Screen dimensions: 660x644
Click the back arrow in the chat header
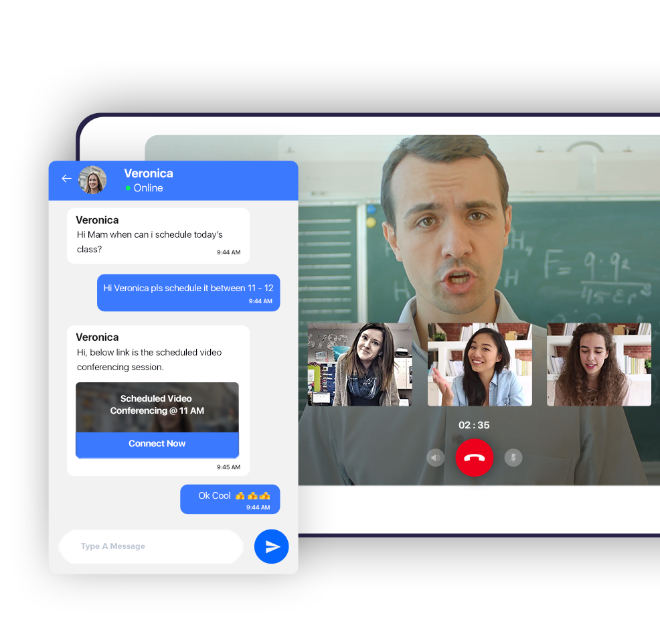coord(66,178)
